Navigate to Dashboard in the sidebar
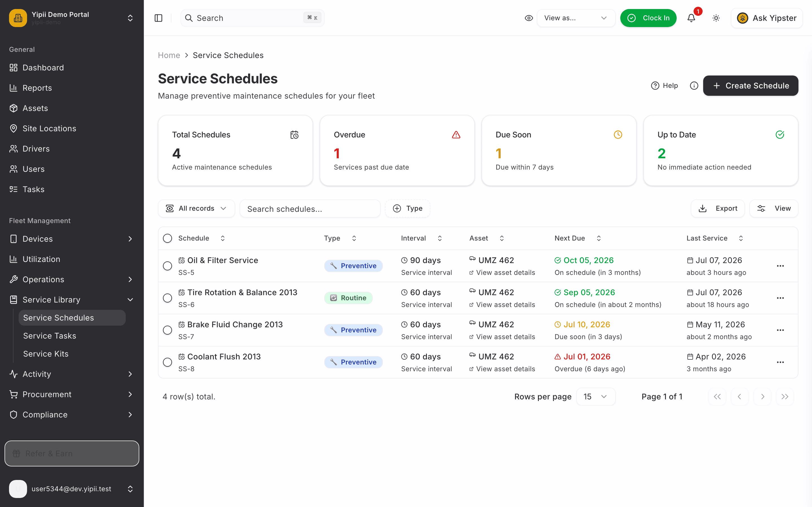The height and width of the screenshot is (507, 812). tap(43, 68)
